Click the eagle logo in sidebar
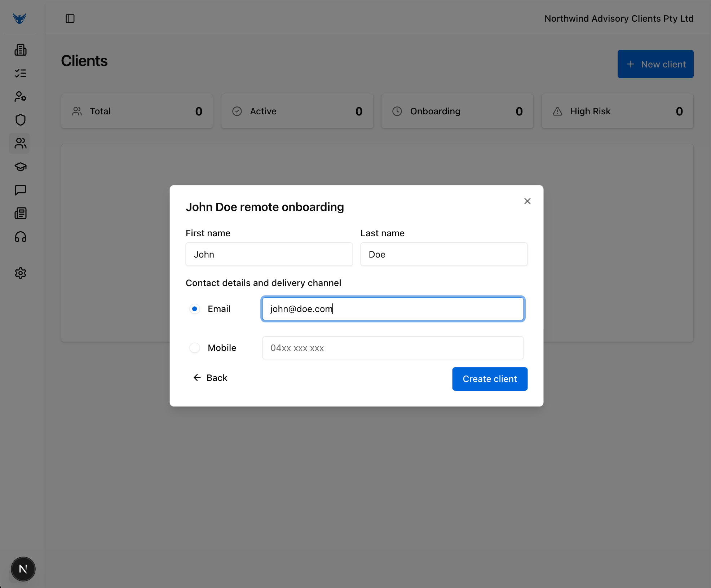Viewport: 711px width, 588px height. pyautogui.click(x=19, y=18)
